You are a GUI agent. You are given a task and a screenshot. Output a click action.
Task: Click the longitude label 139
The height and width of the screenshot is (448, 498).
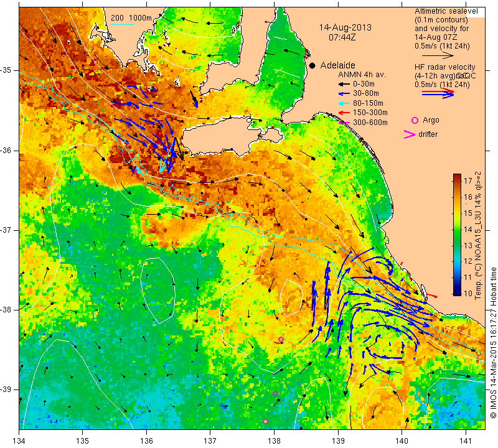point(338,441)
